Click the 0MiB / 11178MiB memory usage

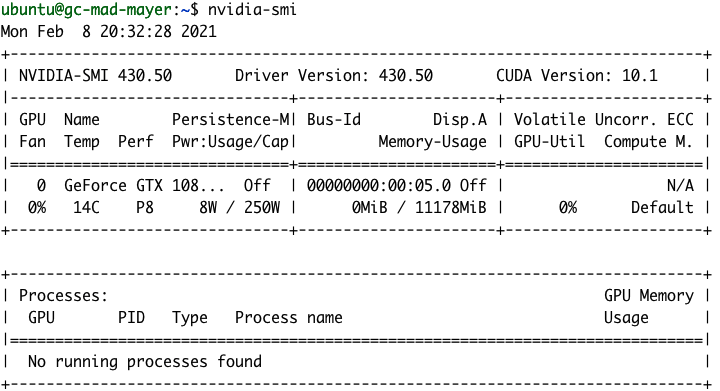[x=419, y=207]
